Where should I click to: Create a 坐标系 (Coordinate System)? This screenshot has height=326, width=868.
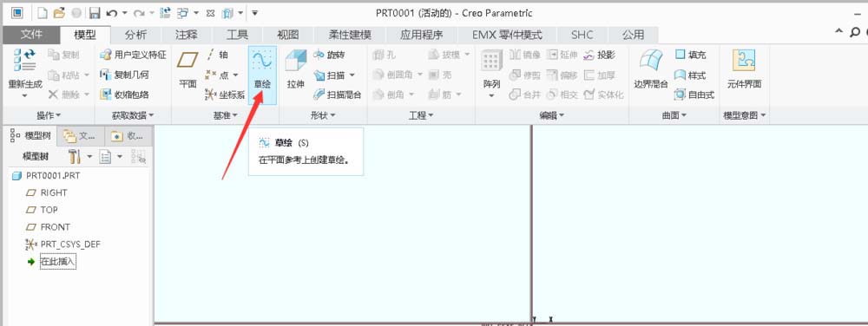[225, 95]
